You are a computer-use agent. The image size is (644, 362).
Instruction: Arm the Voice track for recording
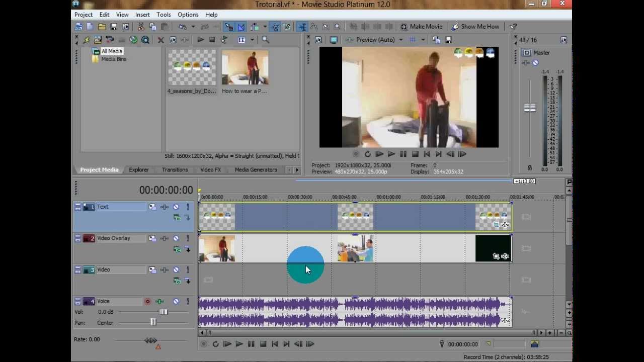(x=147, y=302)
